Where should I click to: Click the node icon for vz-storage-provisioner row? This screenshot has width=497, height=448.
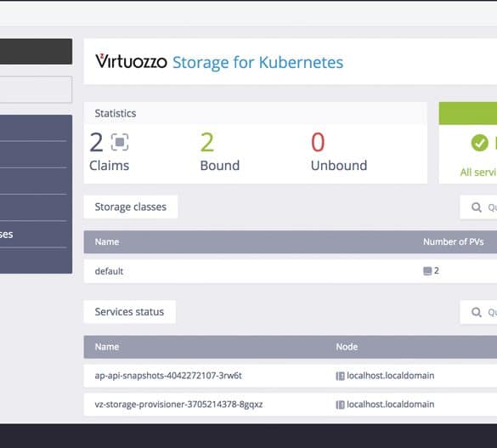[340, 405]
